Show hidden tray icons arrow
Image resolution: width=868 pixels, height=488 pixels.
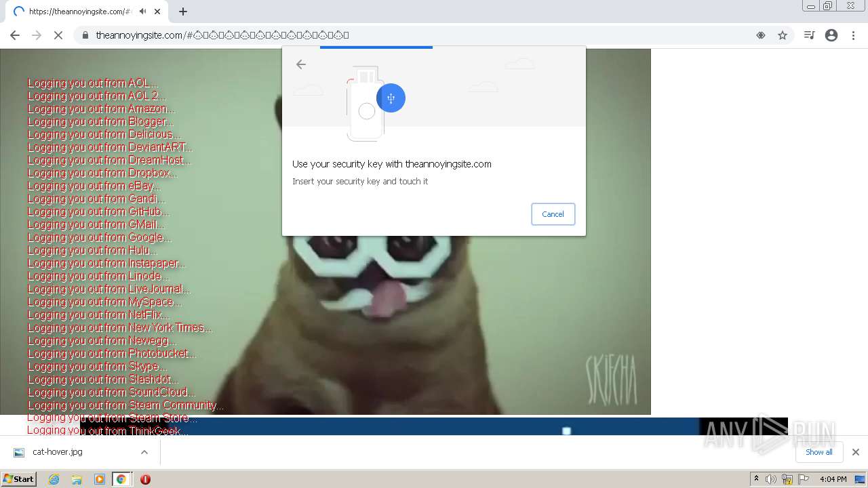(x=756, y=479)
